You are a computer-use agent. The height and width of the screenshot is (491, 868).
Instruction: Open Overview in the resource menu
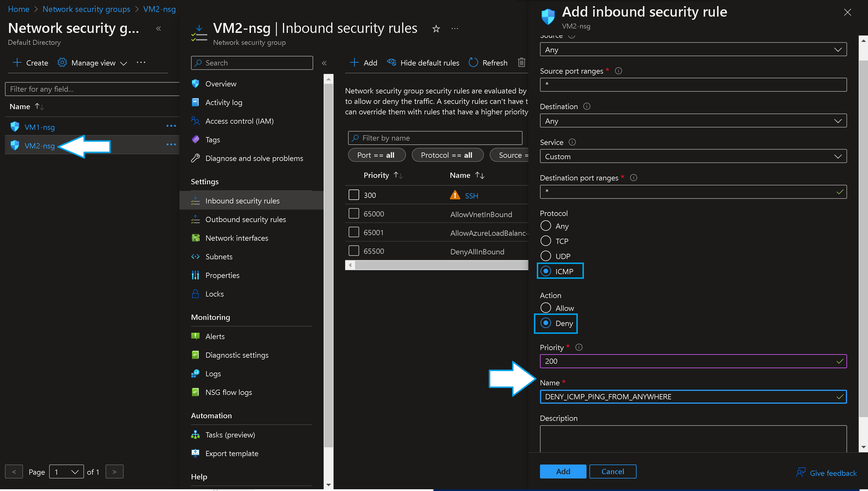coord(221,84)
